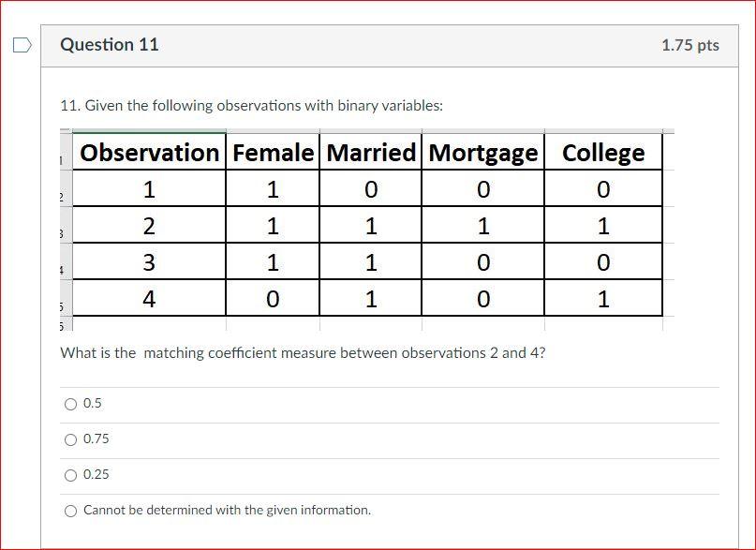Viewport: 756px width, 550px height.
Task: Select the College column header
Action: [x=603, y=152]
